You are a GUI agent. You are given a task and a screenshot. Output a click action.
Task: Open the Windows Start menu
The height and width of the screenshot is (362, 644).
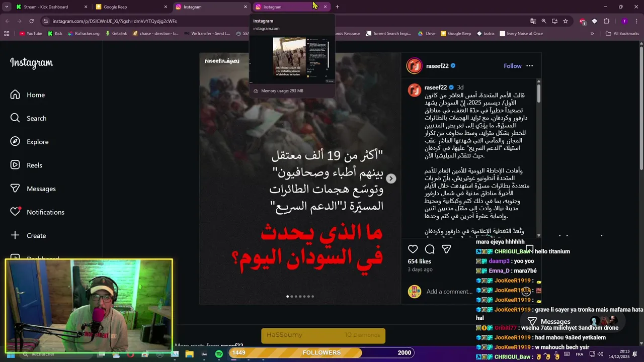tap(11, 355)
